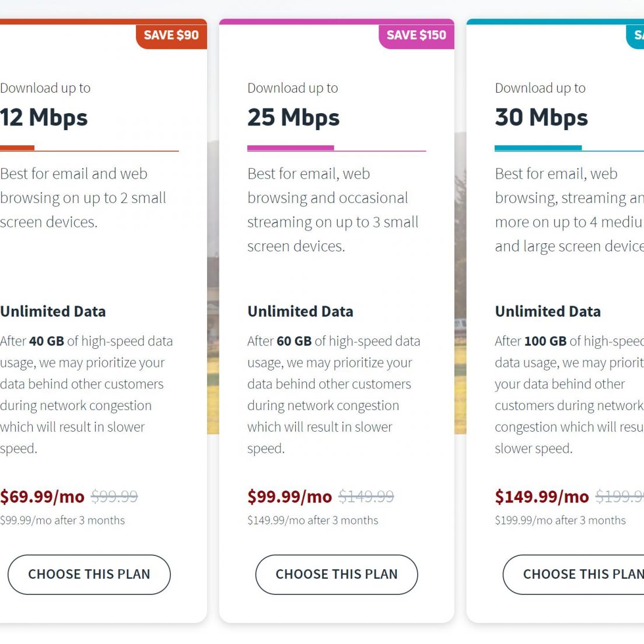Click the orange SAVE $90 badge
Image resolution: width=644 pixels, height=644 pixels.
point(171,36)
